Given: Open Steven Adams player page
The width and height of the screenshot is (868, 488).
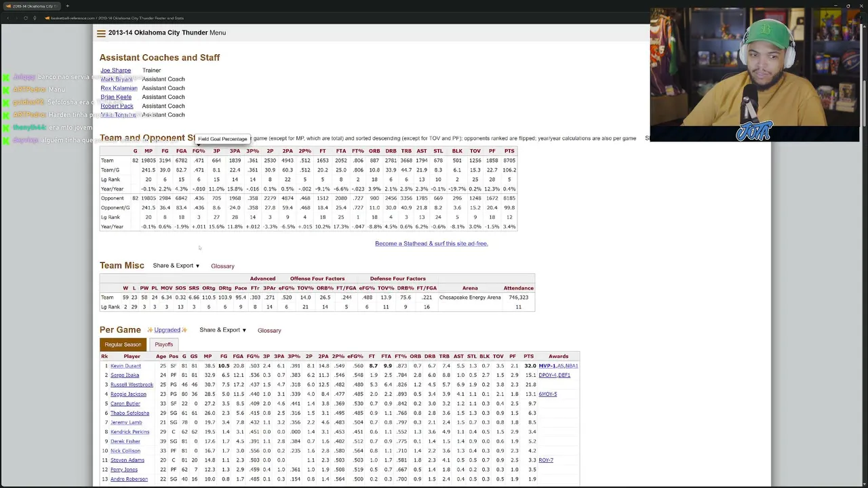Looking at the screenshot, I should [127, 460].
